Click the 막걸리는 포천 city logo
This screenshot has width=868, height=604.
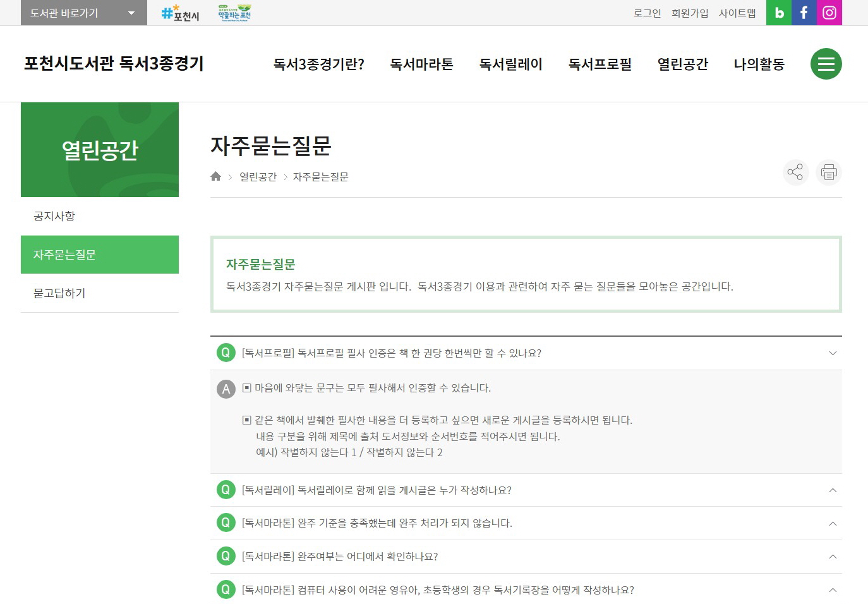point(232,13)
